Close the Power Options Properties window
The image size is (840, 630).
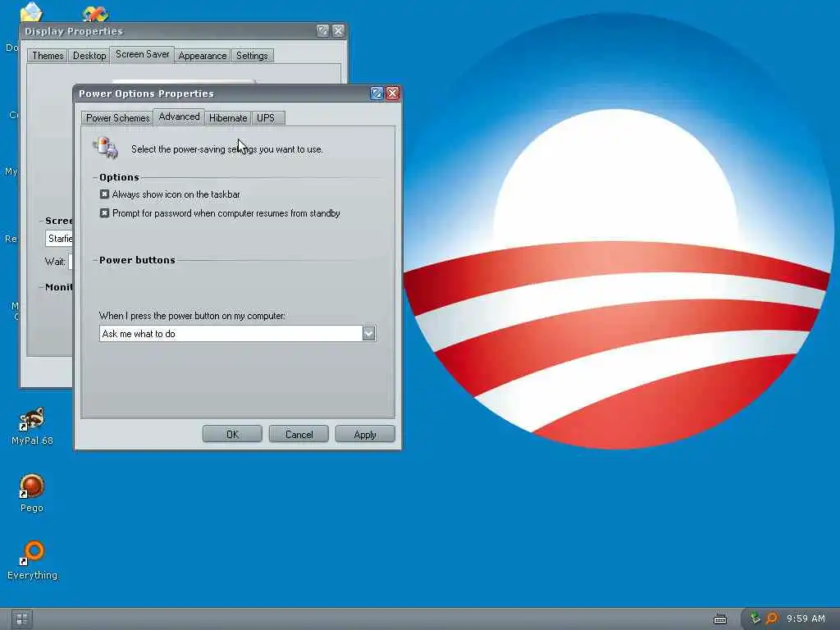[x=393, y=94]
